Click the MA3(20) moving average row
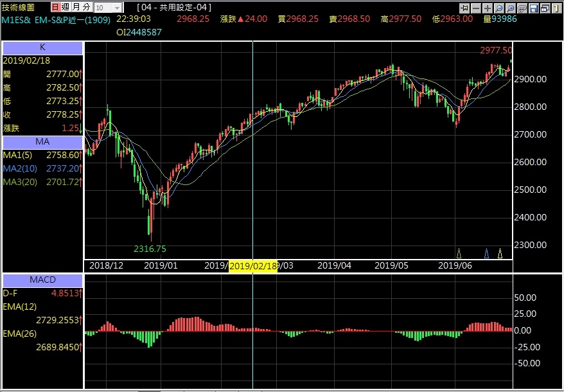This screenshot has width=564, height=392. (x=42, y=182)
